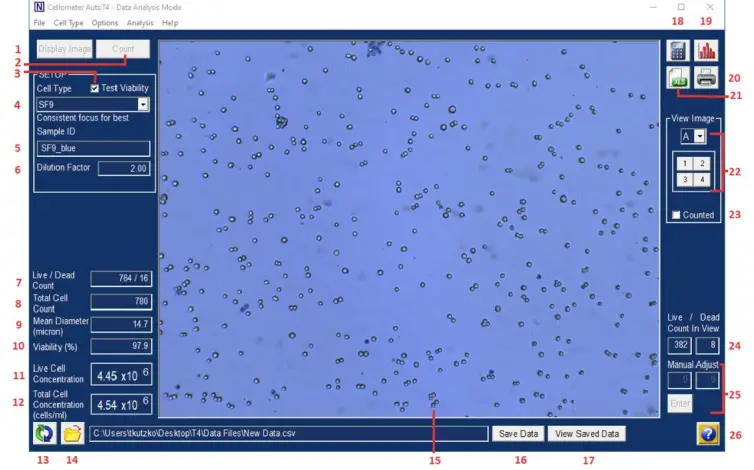754x470 pixels.
Task: Select view image quadrant 1
Action: pyautogui.click(x=685, y=164)
